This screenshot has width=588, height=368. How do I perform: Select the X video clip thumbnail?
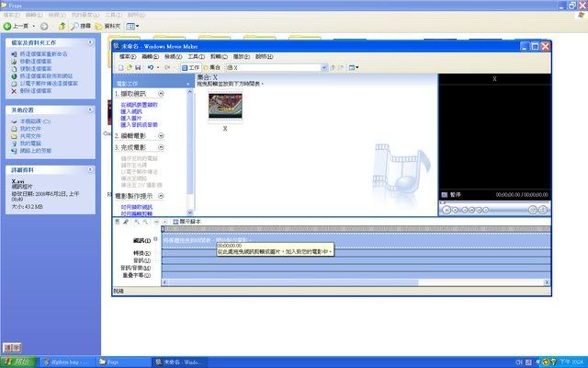(x=226, y=104)
